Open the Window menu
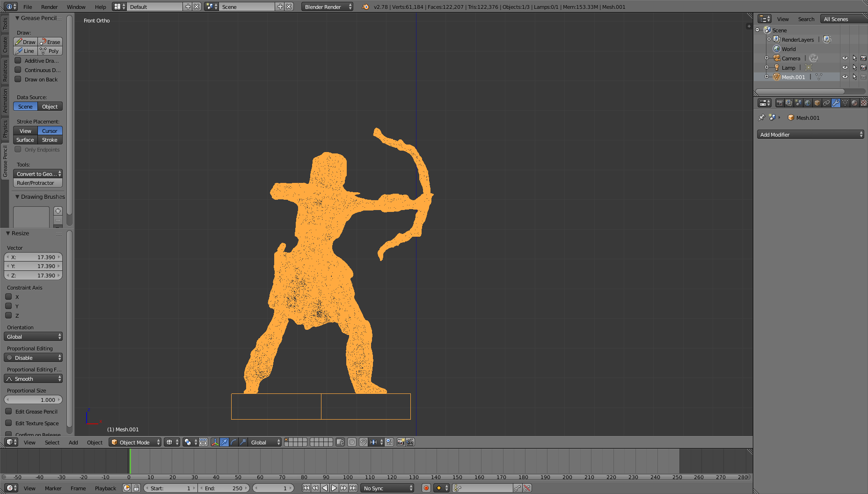The image size is (868, 494). 76,7
